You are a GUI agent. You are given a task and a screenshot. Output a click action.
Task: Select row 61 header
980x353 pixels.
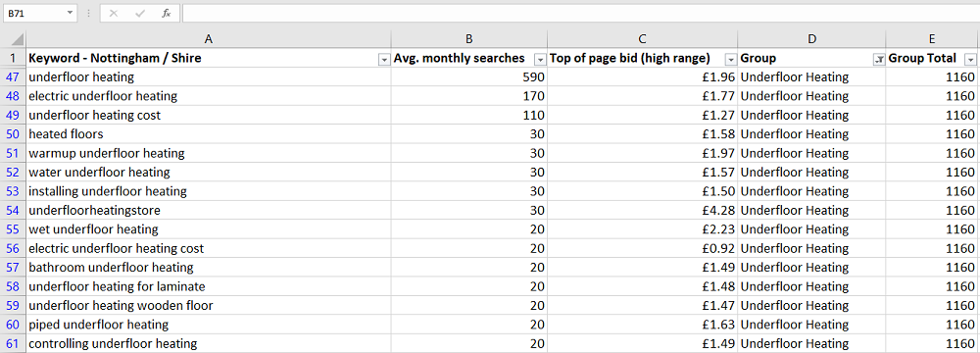(x=13, y=343)
